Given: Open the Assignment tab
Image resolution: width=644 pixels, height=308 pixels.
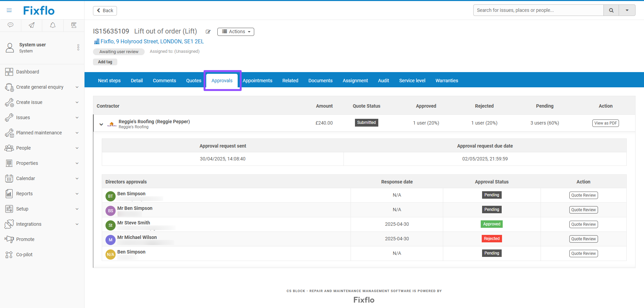Looking at the screenshot, I should (x=355, y=81).
